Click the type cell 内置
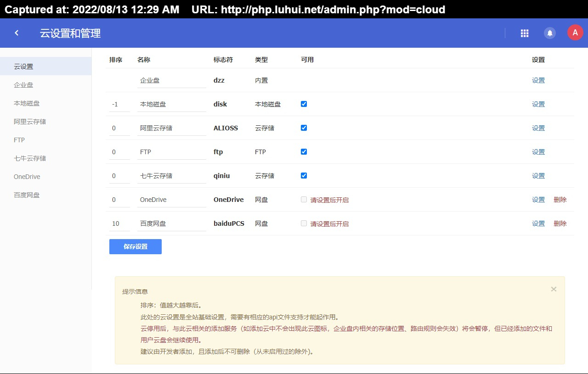This screenshot has height=374, width=588. pyautogui.click(x=261, y=80)
